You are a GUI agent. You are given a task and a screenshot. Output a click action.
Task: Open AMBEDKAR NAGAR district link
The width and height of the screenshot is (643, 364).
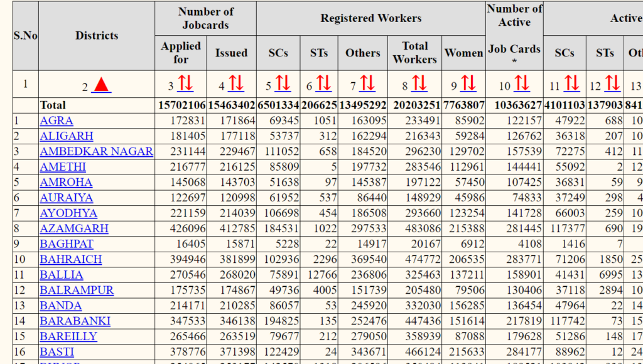tap(96, 152)
